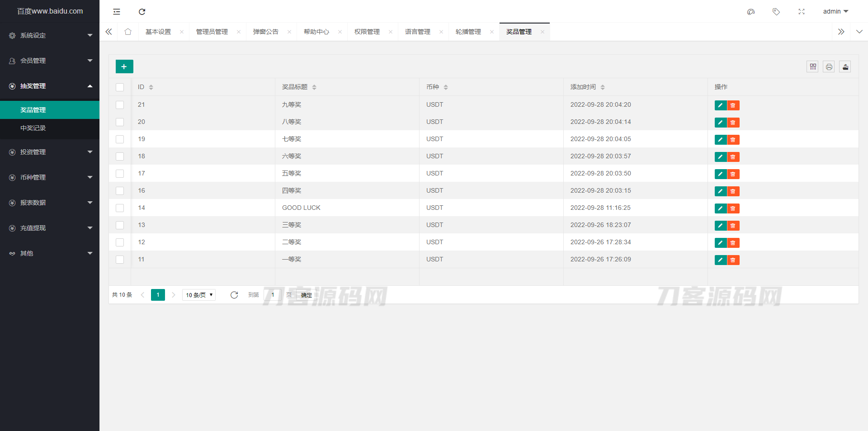Click the edit icon for 九等奖 row

[720, 105]
